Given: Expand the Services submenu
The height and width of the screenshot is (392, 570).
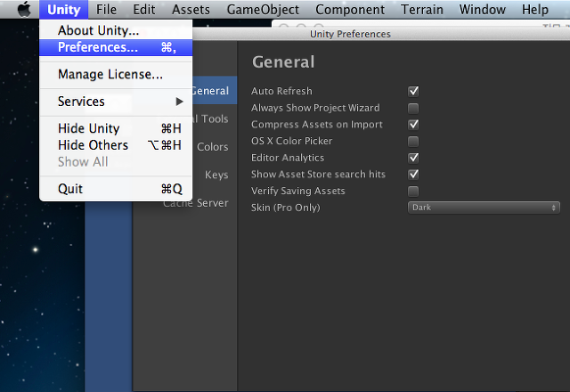Looking at the screenshot, I should 116,102.
